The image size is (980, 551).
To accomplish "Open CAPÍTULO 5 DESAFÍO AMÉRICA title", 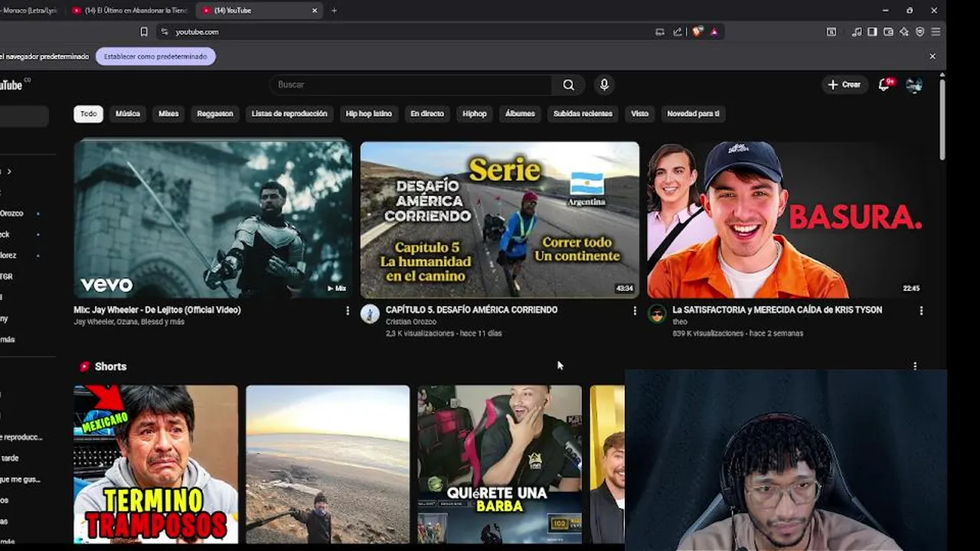I will (472, 310).
